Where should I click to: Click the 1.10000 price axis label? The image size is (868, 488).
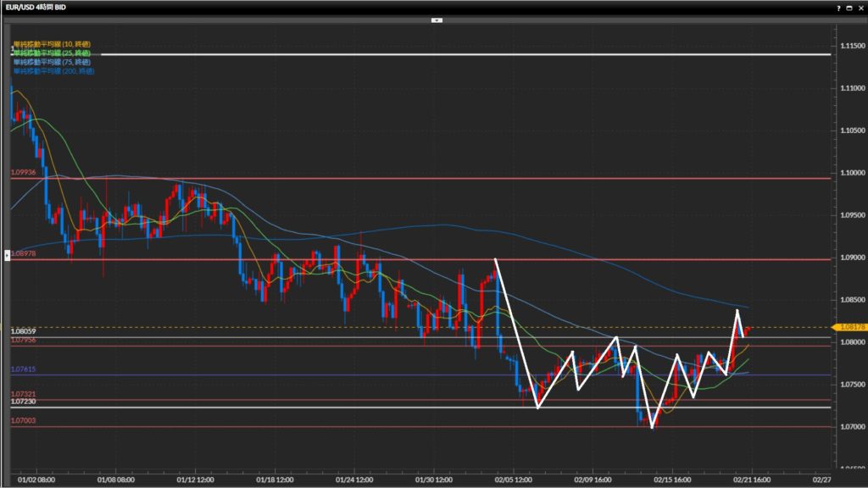[850, 173]
